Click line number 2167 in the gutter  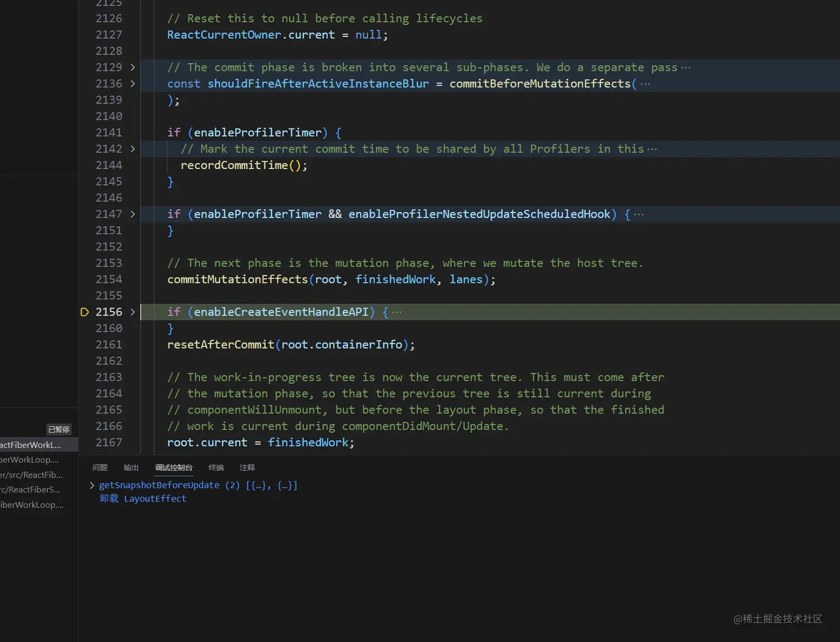coord(109,442)
